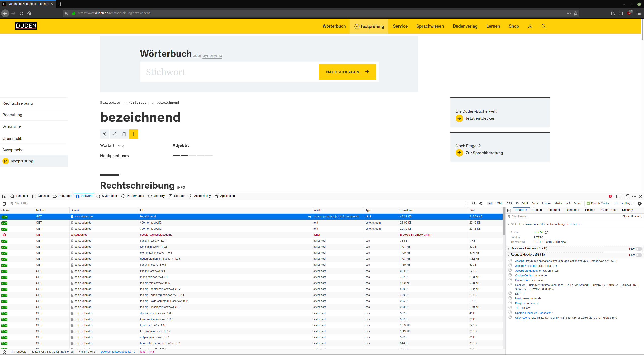The height and width of the screenshot is (355, 644).
Task: Open the Duden site search magnifier
Action: (x=544, y=26)
